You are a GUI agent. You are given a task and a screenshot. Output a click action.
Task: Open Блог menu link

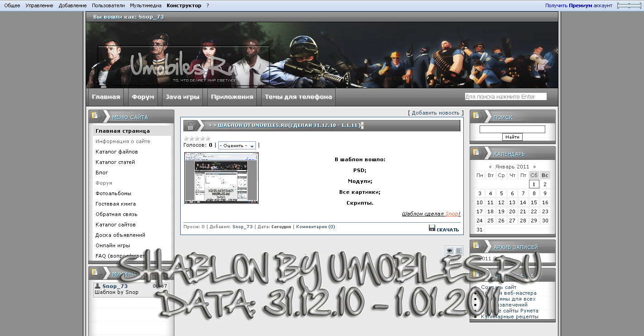(x=101, y=173)
